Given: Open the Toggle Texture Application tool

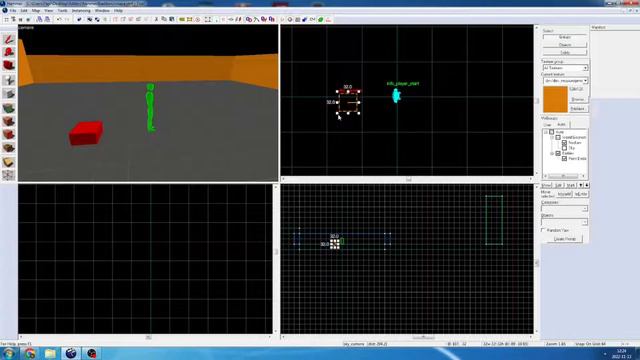Looking at the screenshot, I should coord(9,108).
